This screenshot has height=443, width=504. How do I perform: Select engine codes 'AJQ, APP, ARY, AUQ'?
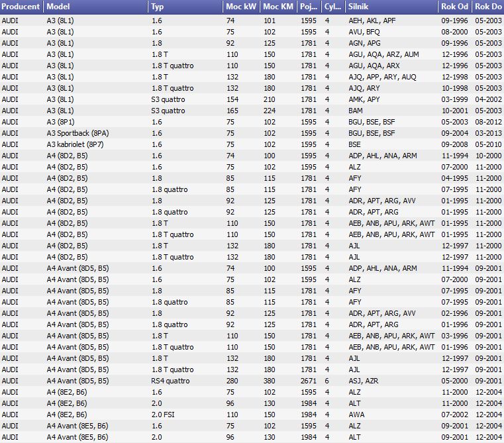pos(383,77)
